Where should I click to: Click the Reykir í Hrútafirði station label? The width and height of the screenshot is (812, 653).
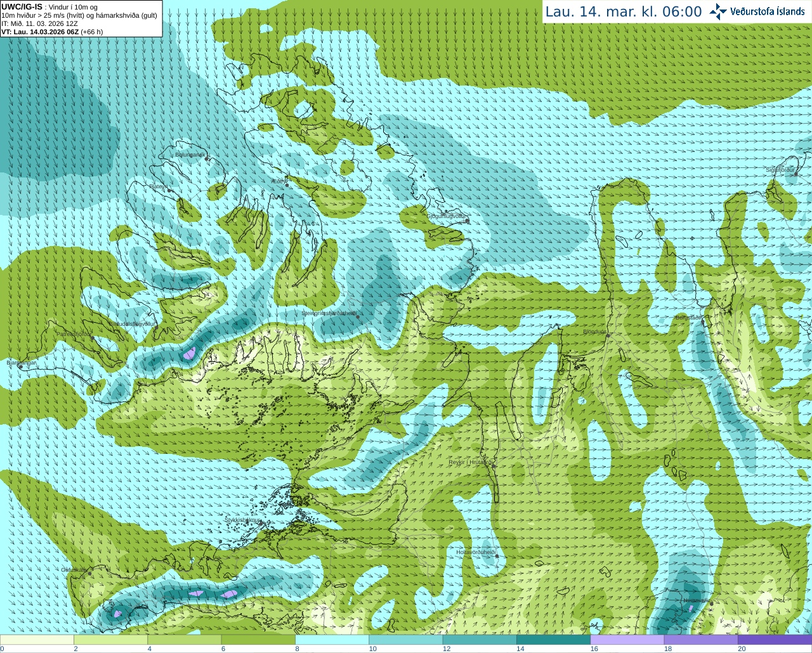pos(470,462)
